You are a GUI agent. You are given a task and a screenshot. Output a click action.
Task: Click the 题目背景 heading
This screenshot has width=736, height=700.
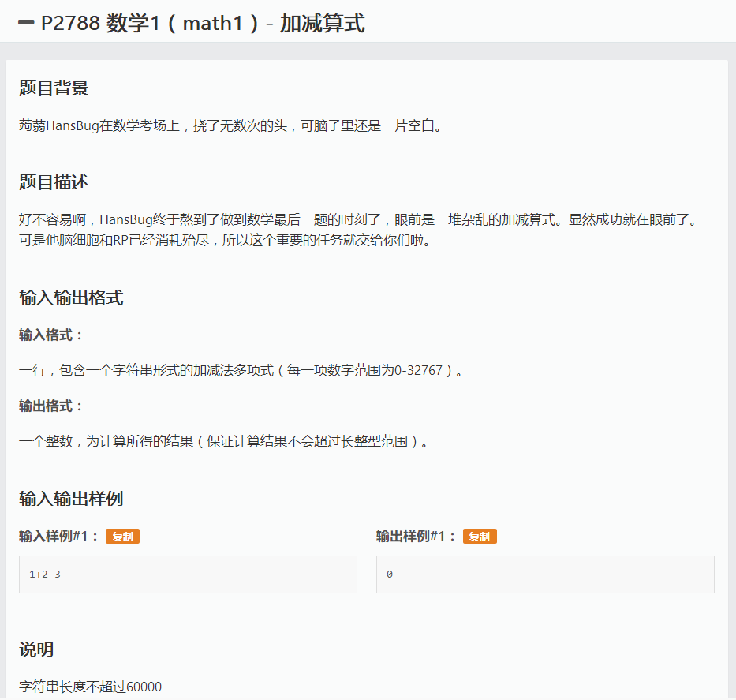(54, 88)
